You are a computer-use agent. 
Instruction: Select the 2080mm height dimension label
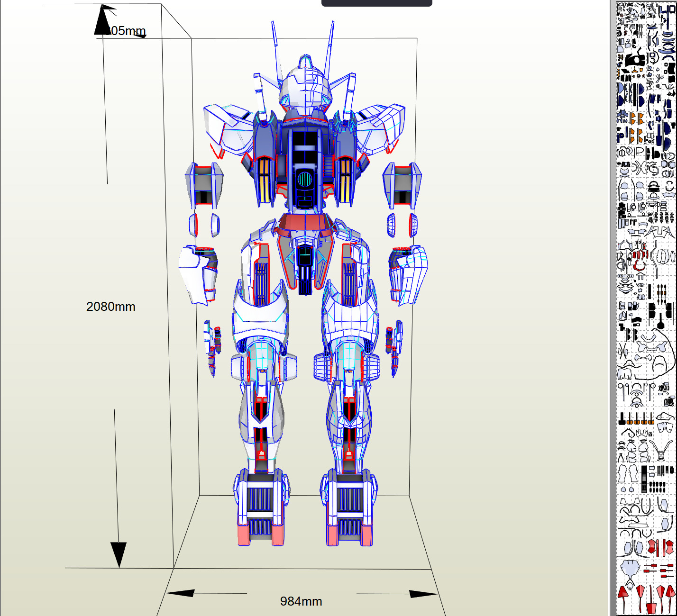pyautogui.click(x=111, y=307)
